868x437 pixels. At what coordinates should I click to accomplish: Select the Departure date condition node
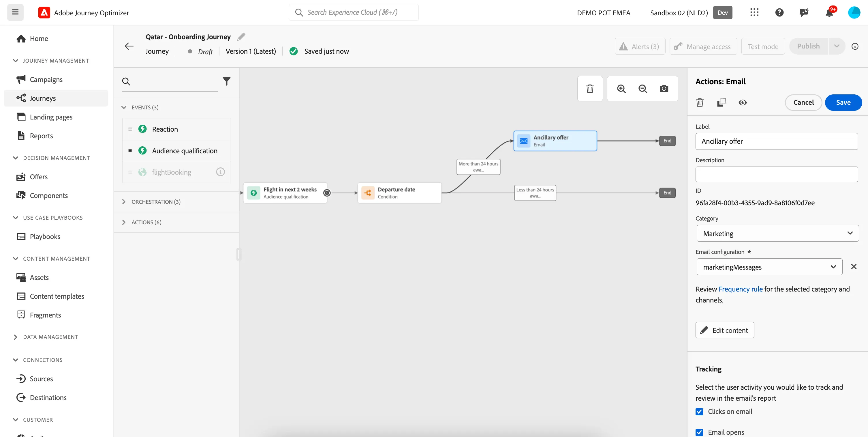coord(399,193)
